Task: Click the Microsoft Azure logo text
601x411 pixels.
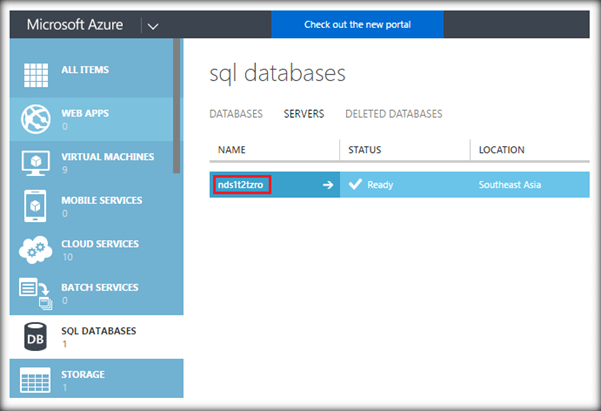Action: (75, 25)
